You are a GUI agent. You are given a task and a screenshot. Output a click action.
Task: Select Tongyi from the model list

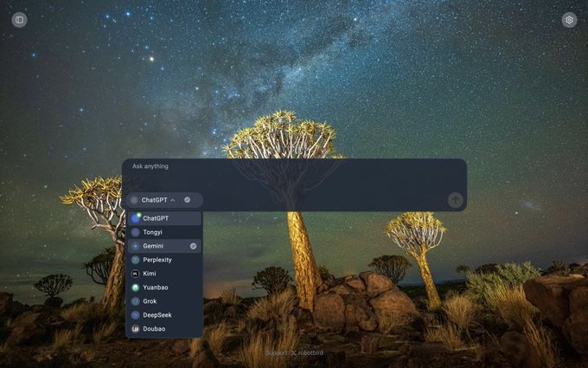tap(164, 232)
